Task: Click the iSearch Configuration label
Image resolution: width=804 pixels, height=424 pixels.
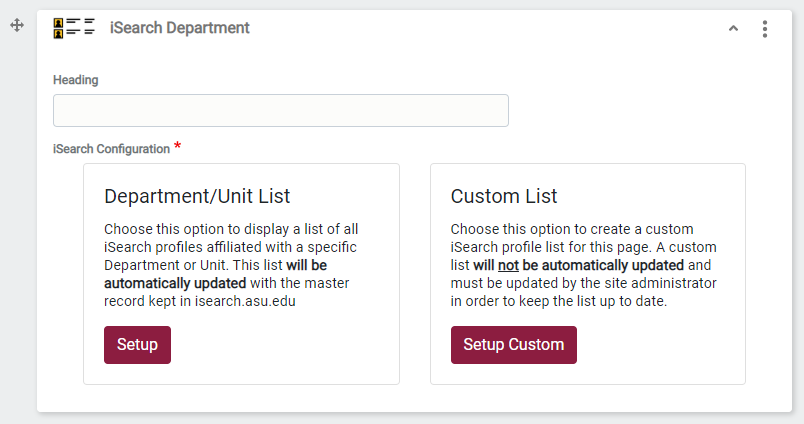Action: click(111, 149)
